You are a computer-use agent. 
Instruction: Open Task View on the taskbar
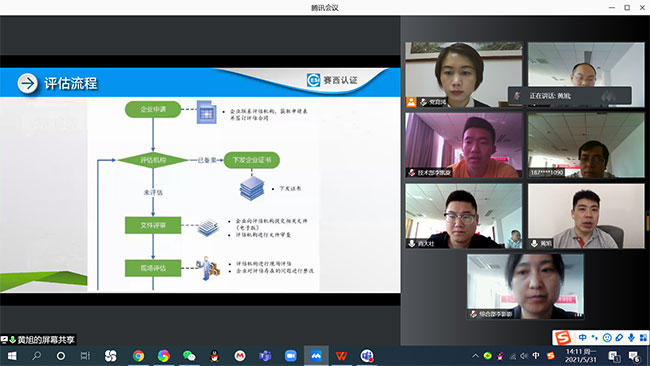click(x=85, y=356)
